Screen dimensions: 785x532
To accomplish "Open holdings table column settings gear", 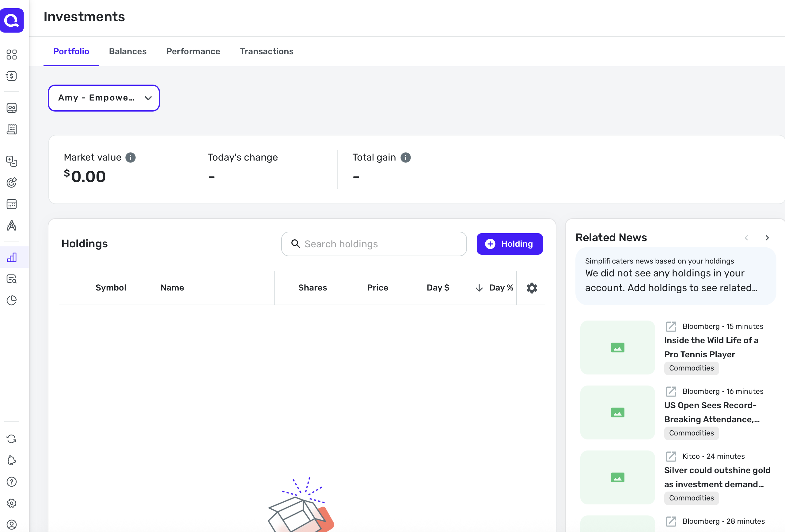I will (x=531, y=288).
